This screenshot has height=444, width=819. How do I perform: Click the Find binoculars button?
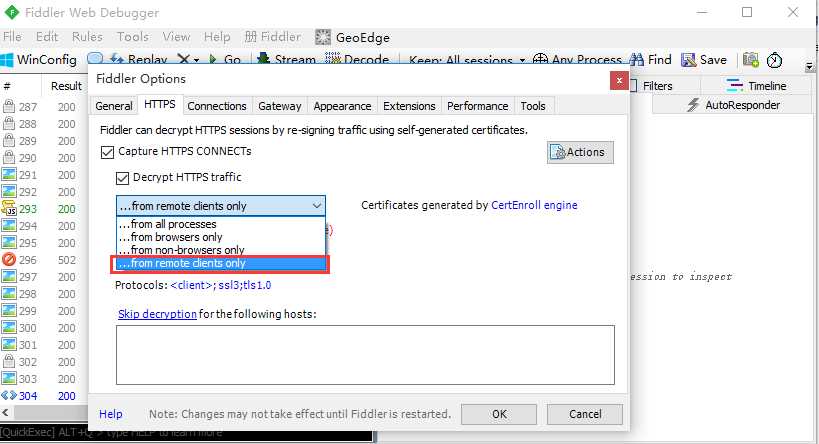[x=651, y=60]
